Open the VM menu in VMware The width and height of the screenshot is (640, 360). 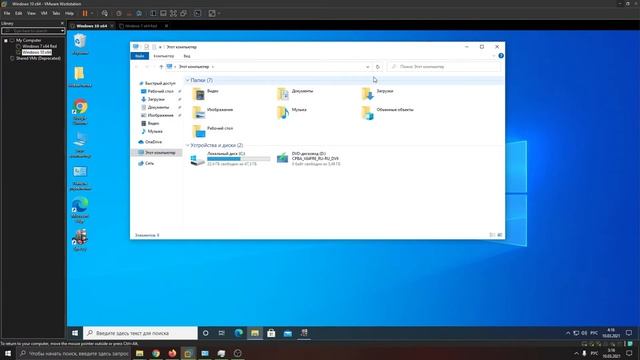coord(44,13)
